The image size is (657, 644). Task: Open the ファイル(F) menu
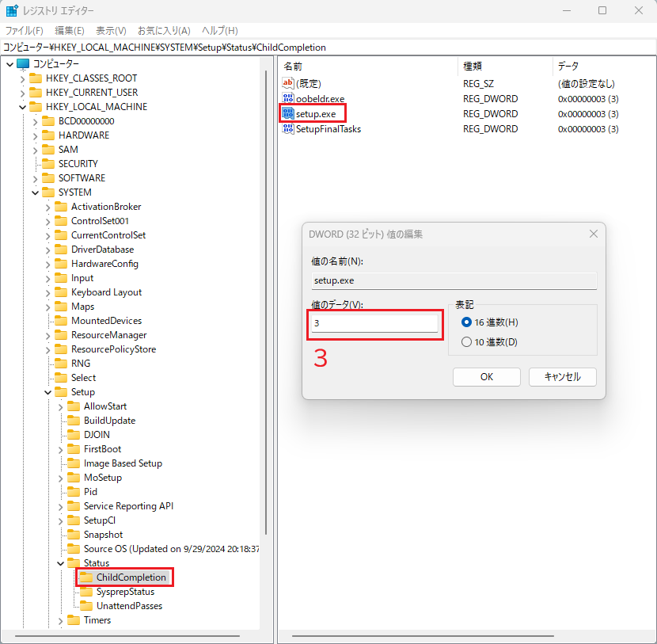[x=25, y=31]
